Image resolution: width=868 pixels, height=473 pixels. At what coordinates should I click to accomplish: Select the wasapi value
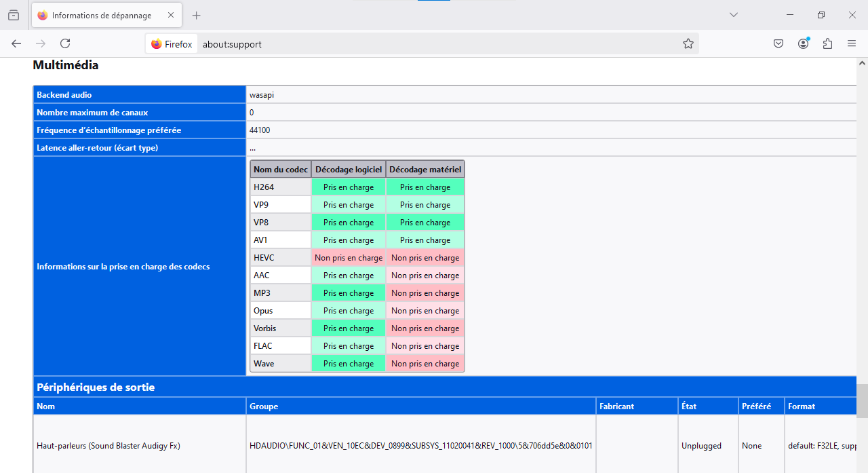262,95
